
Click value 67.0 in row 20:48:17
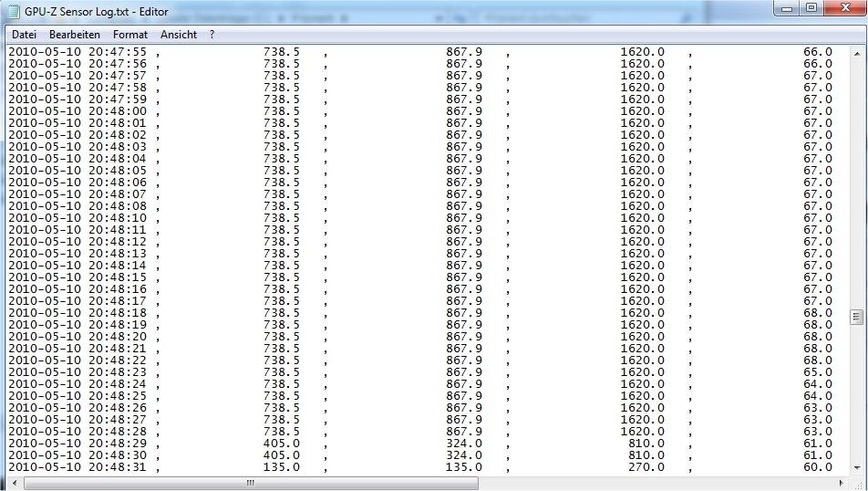click(818, 301)
